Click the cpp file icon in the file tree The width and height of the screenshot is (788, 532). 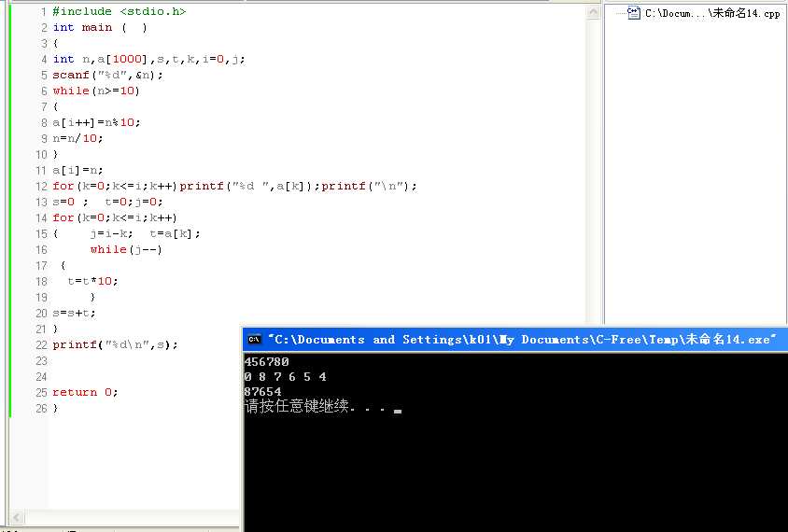click(x=634, y=12)
